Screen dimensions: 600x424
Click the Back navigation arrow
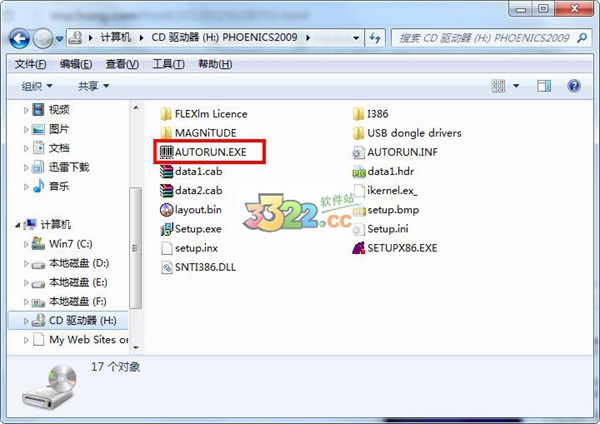tap(20, 38)
